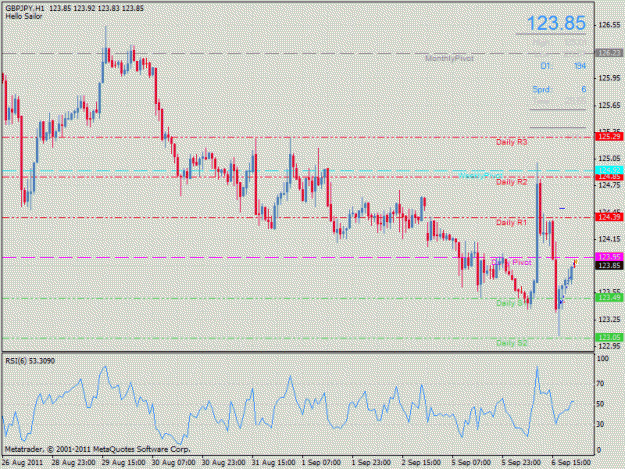Click the GBPJPY,H1 symbol title text

25,8
